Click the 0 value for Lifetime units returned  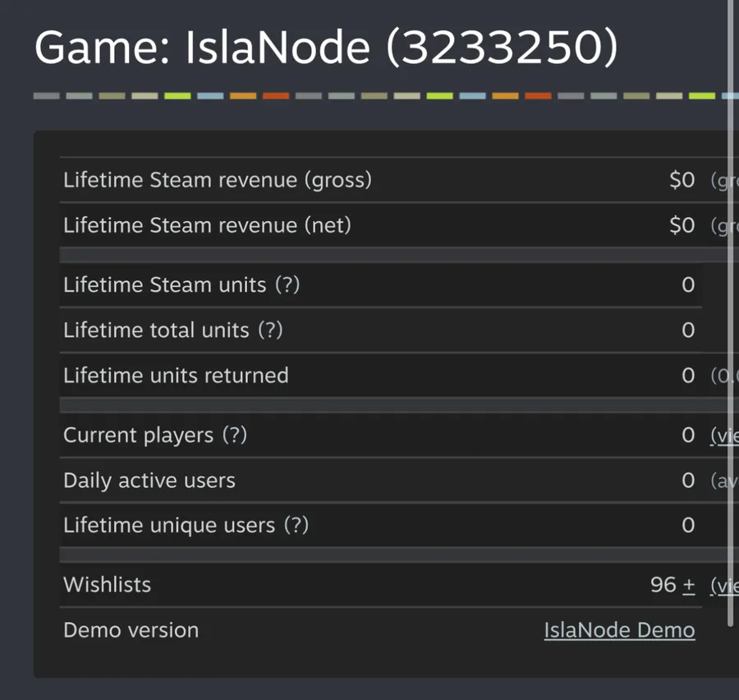tap(689, 375)
